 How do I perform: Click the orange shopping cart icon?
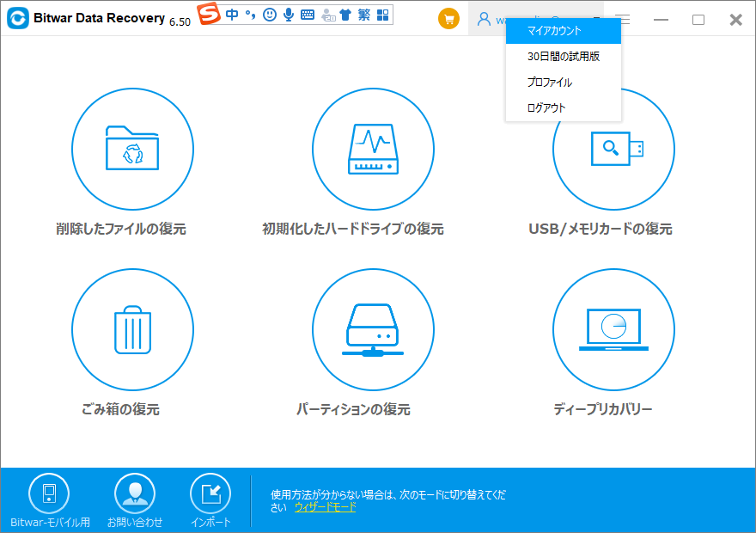click(x=448, y=20)
